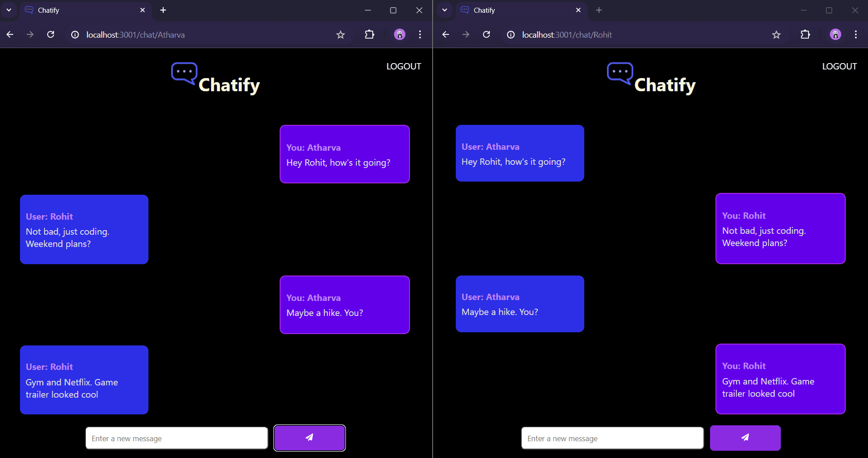This screenshot has height=458, width=868.
Task: Toggle the bookmark star in the right browser window
Action: (x=776, y=34)
